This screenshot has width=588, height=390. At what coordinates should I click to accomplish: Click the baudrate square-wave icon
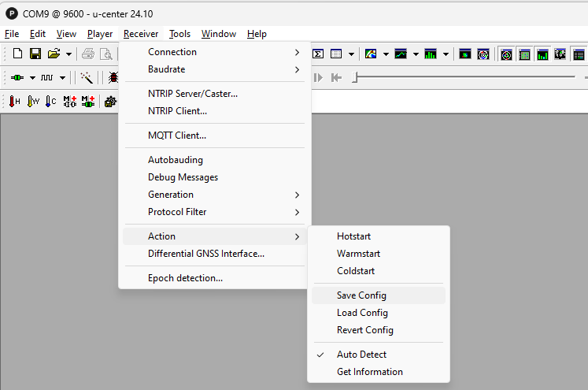pyautogui.click(x=47, y=78)
